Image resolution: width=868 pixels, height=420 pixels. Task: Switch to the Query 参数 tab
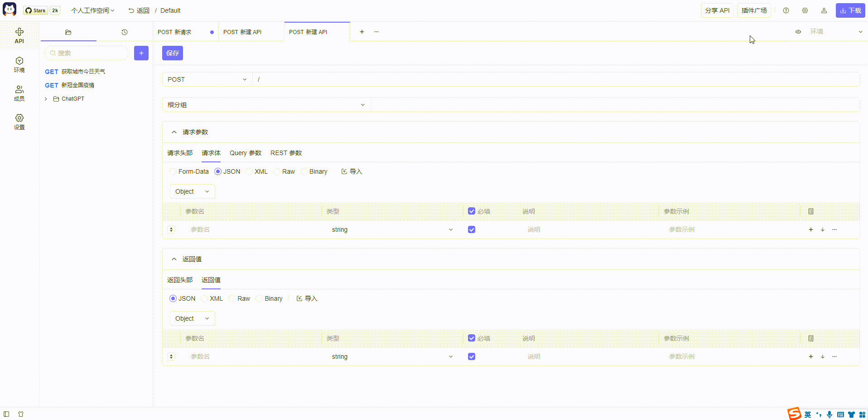245,153
